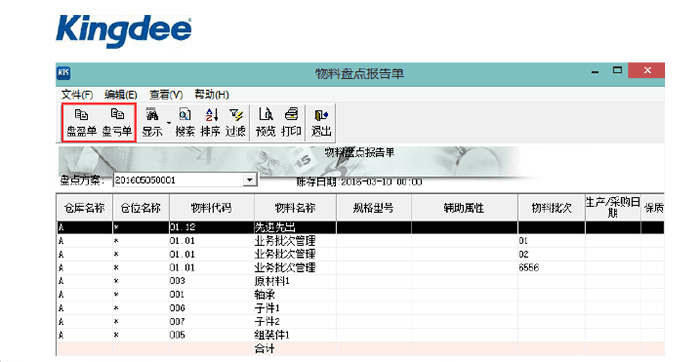Viewport: 700px width, 362px height.
Task: Minimize the 物料盘点报告单 window
Action: pyautogui.click(x=595, y=71)
